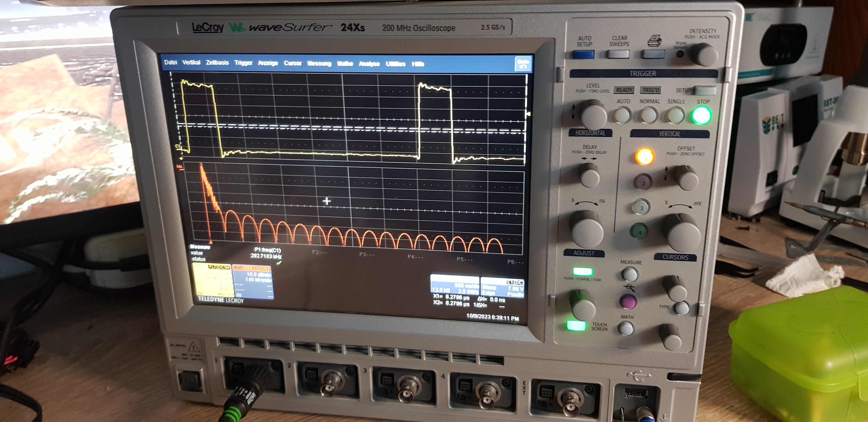This screenshot has height=422, width=868.
Task: Click the trigger level indicator at right grid edge
Action: (528, 114)
